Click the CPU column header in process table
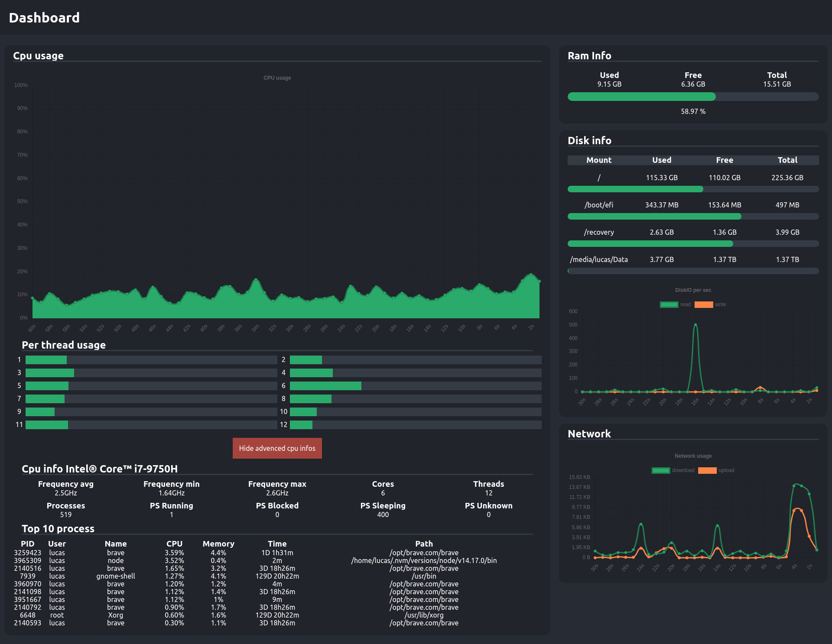This screenshot has height=644, width=832. point(174,544)
